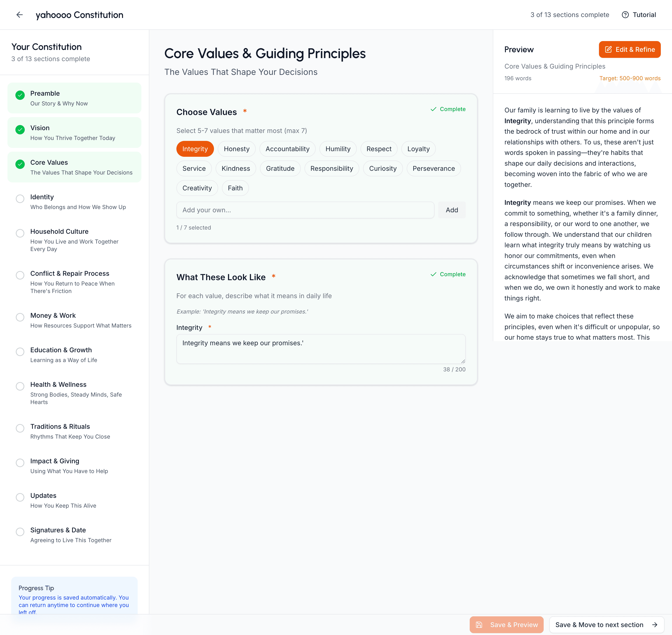
Task: Click the right arrow on Save & Move button
Action: tap(654, 625)
